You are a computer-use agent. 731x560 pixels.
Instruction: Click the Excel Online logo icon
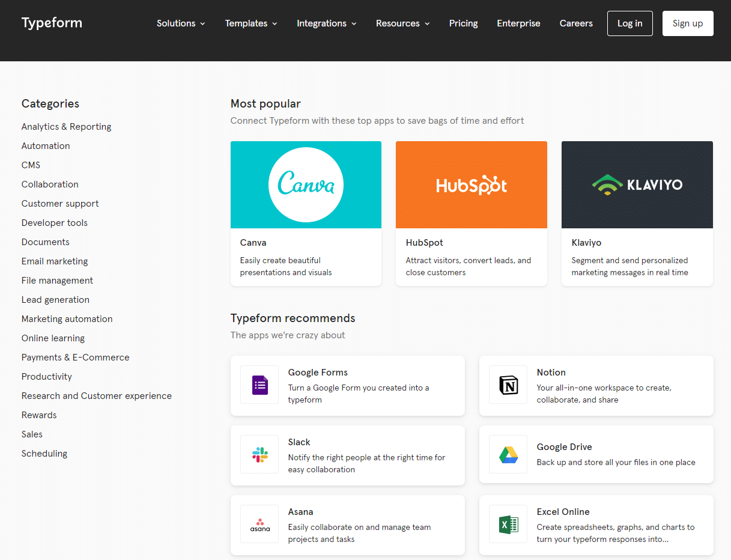[508, 524]
